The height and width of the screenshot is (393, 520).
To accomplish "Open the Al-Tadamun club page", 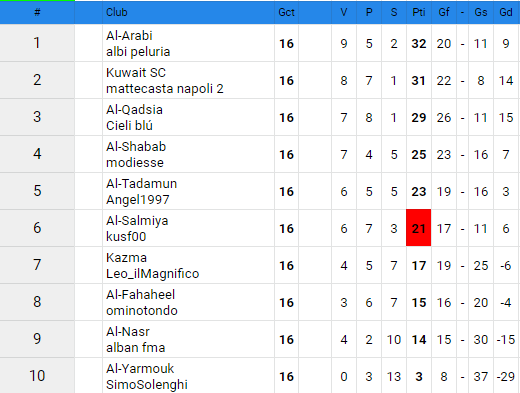I will coord(141,184).
